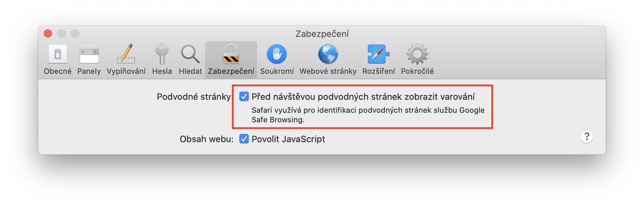Open the Obecné preferences switch icon
644x205 pixels.
(57, 54)
